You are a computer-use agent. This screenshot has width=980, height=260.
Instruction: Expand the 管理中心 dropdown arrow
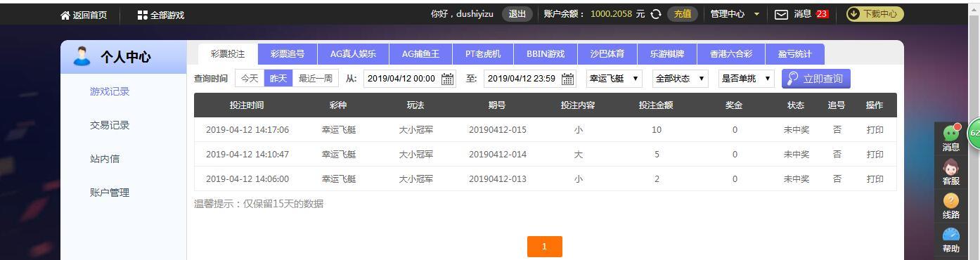pyautogui.click(x=756, y=14)
